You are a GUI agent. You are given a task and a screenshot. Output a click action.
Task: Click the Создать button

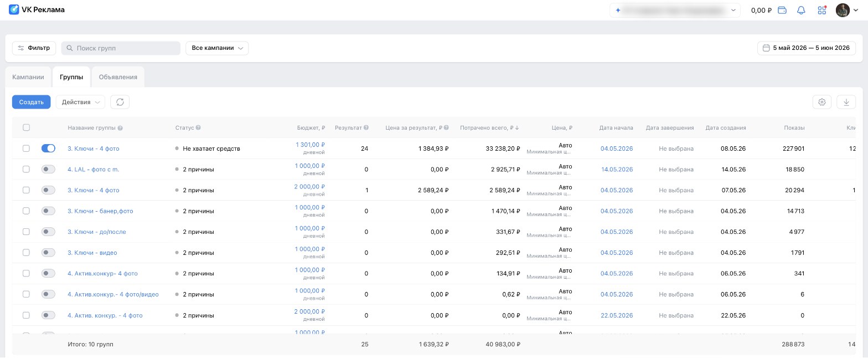coord(31,102)
